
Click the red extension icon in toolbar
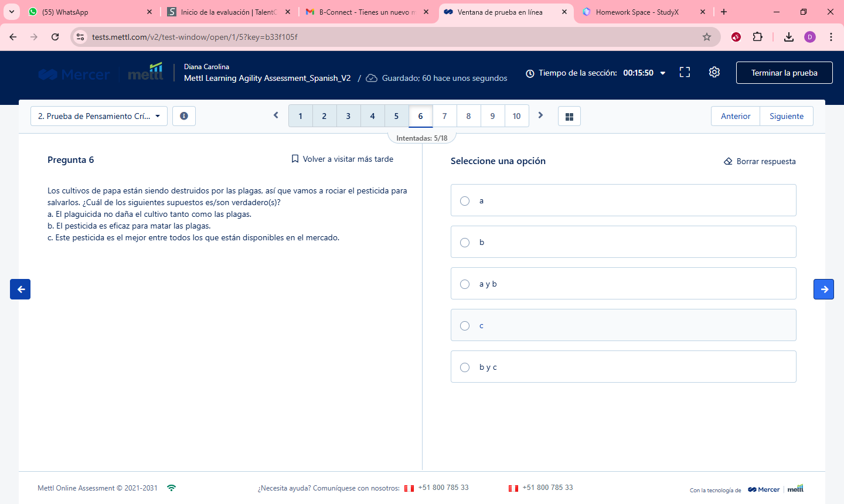pos(736,37)
